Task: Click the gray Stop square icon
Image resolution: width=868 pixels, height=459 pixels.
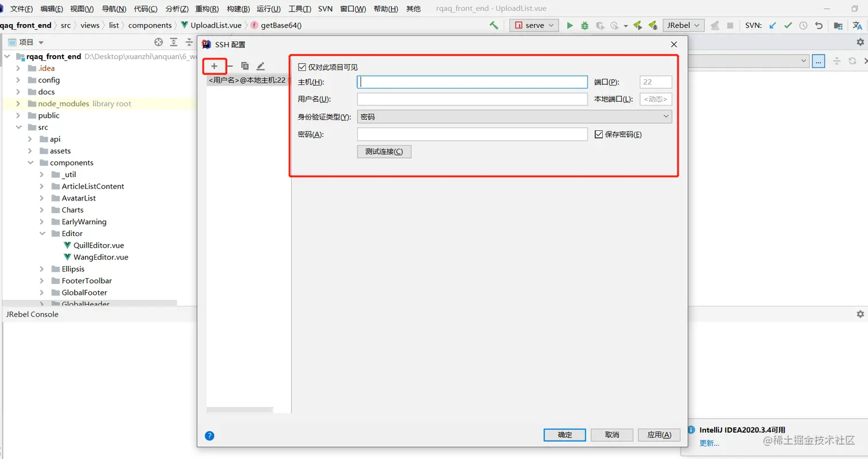Action: (730, 25)
